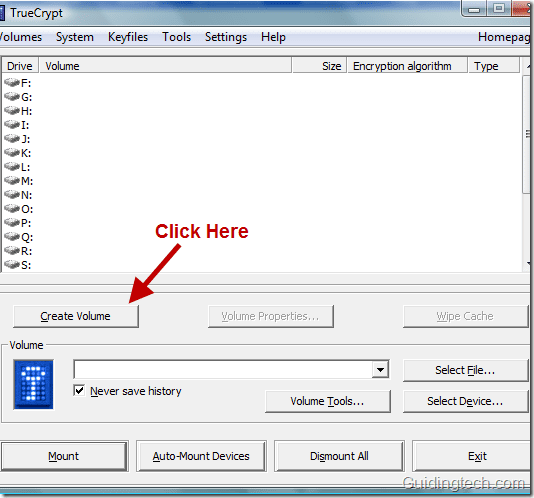
Task: Click the R: drive icon
Action: [x=12, y=251]
